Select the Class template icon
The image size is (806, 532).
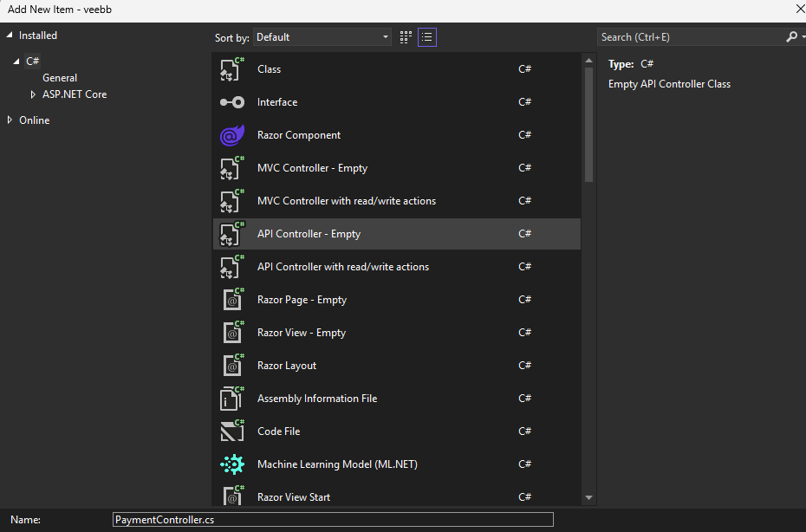point(231,69)
